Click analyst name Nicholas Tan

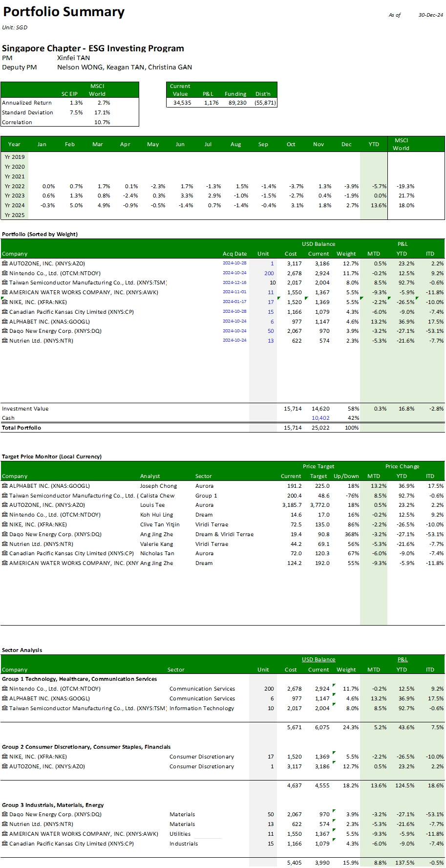coord(157,553)
